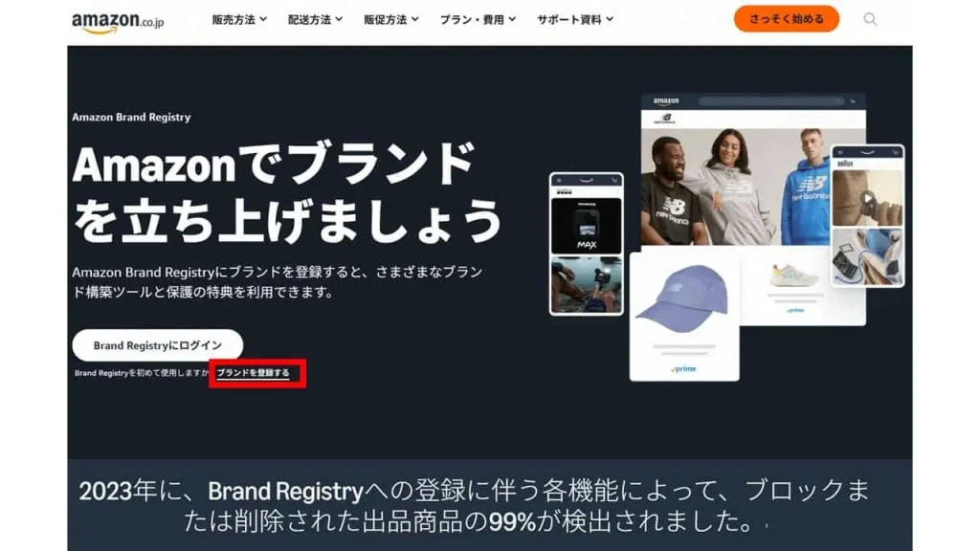Viewport: 980px width, 551px height.
Task: Open the プラン・費用 menu
Action: [478, 19]
